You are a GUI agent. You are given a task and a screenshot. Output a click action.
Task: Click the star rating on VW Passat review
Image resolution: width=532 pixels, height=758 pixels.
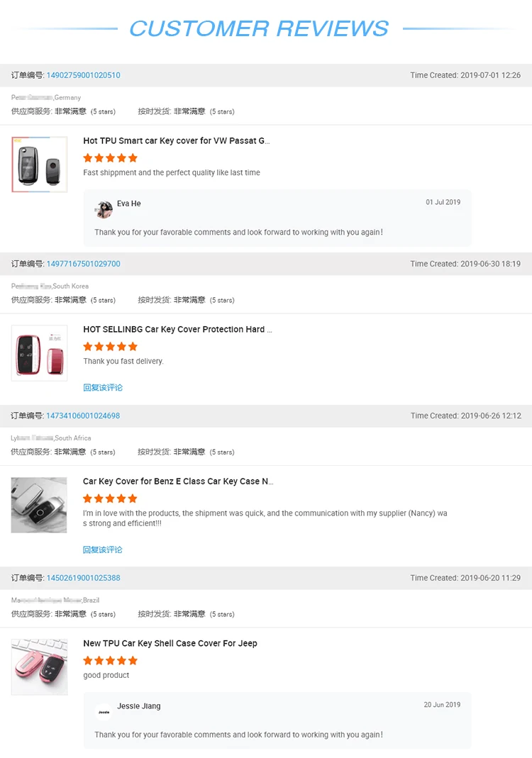pos(110,158)
